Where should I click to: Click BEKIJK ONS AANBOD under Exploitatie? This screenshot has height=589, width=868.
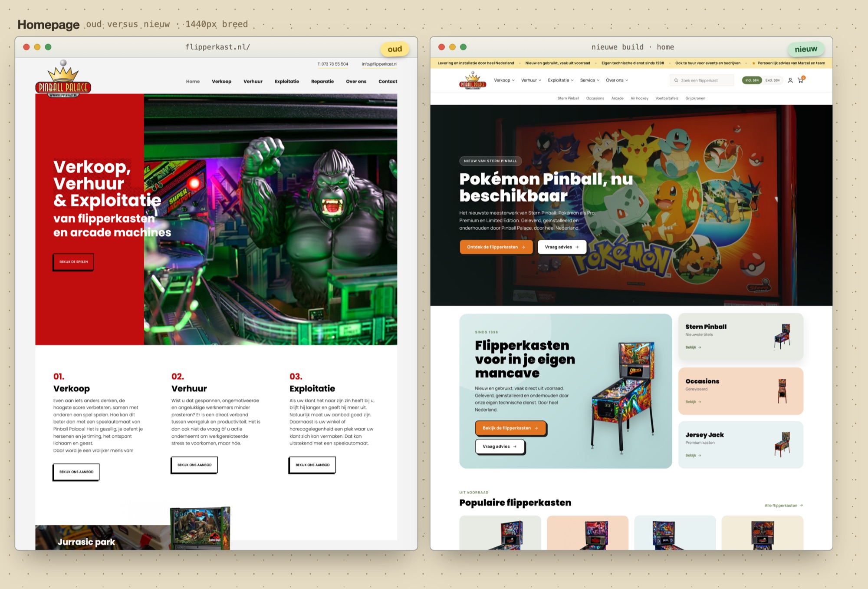(x=312, y=465)
